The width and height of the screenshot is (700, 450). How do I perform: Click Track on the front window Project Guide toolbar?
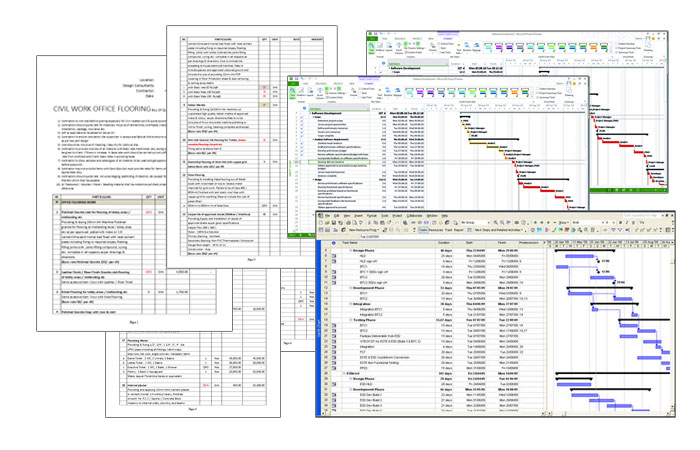tap(448, 230)
